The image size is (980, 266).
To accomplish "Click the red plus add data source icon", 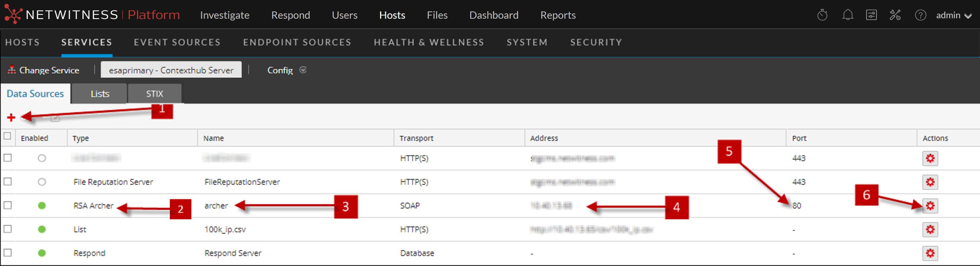I will 11,118.
